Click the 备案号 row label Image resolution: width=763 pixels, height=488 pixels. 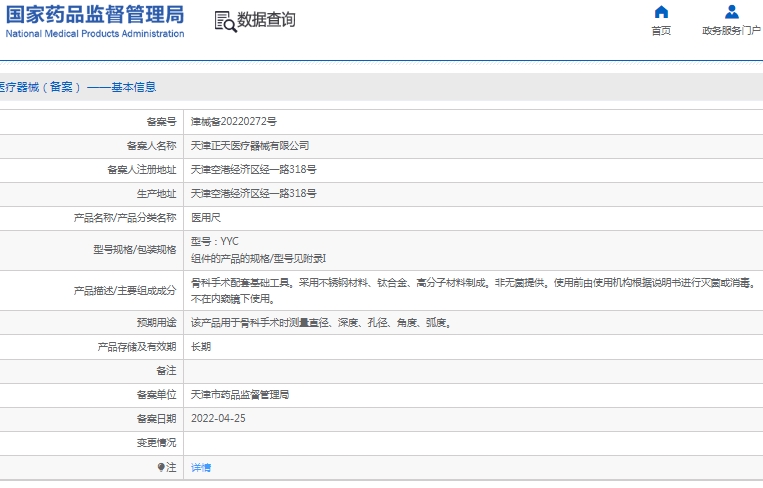click(162, 122)
